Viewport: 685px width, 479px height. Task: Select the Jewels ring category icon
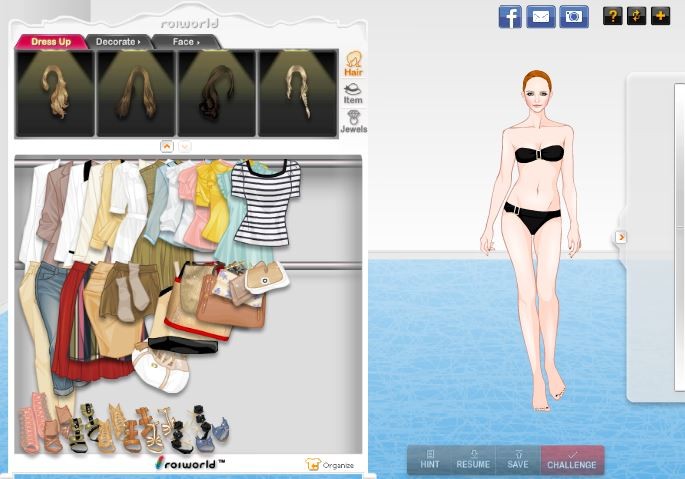[353, 122]
